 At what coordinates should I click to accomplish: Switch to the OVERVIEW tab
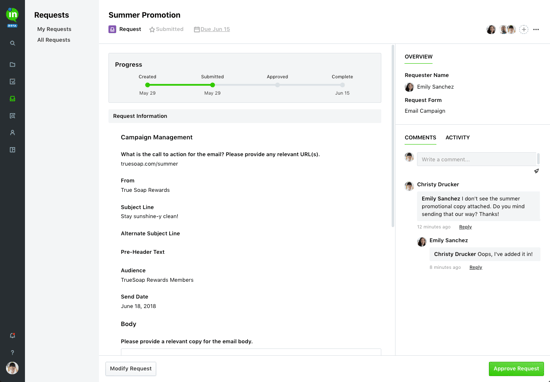pos(418,57)
